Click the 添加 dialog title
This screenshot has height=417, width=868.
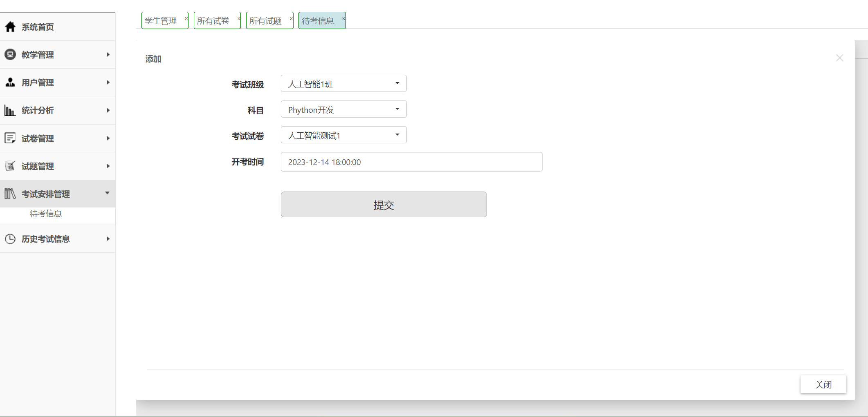pos(153,59)
